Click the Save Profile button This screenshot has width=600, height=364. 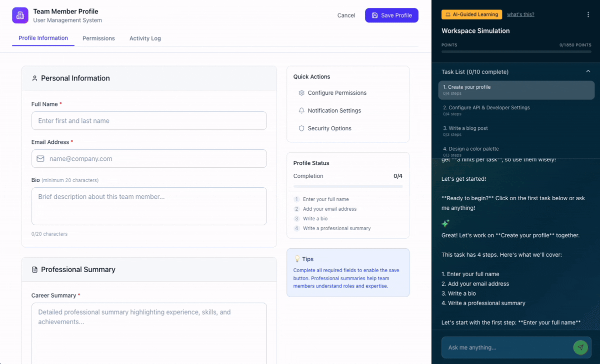[391, 15]
